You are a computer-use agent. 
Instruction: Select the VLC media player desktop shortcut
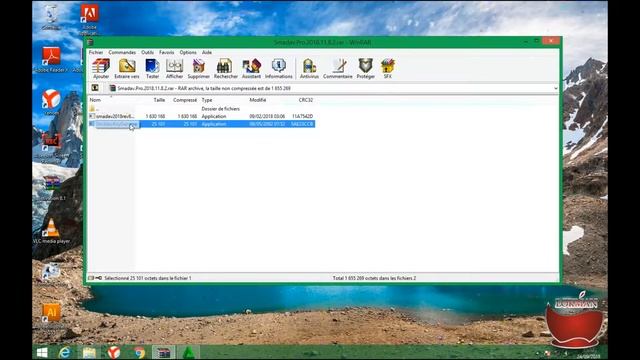coord(51,231)
